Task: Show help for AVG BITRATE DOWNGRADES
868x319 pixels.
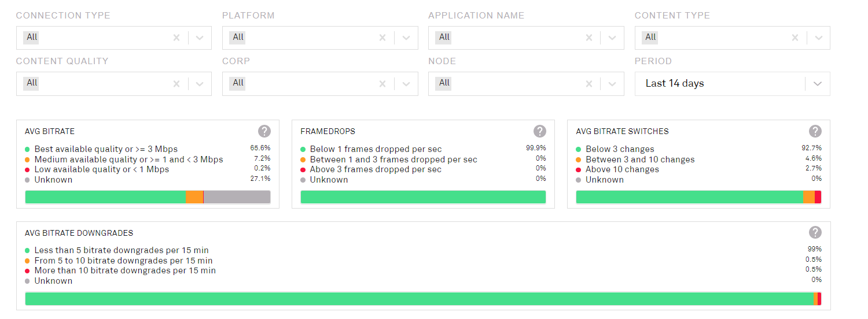Action: 815,232
